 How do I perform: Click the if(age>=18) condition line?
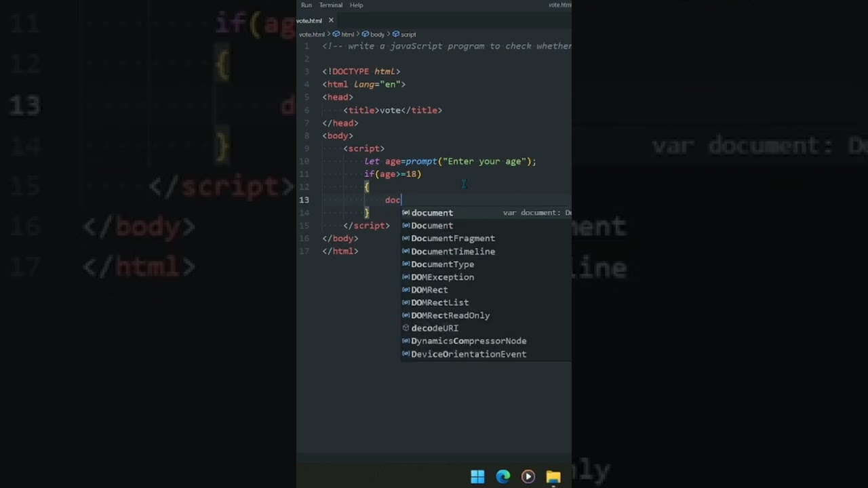pos(393,174)
